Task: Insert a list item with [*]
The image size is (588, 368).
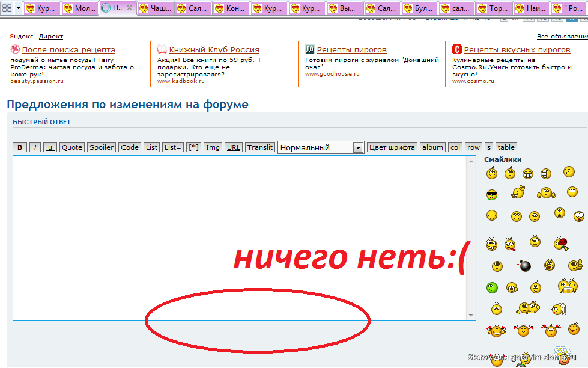Action: 193,147
